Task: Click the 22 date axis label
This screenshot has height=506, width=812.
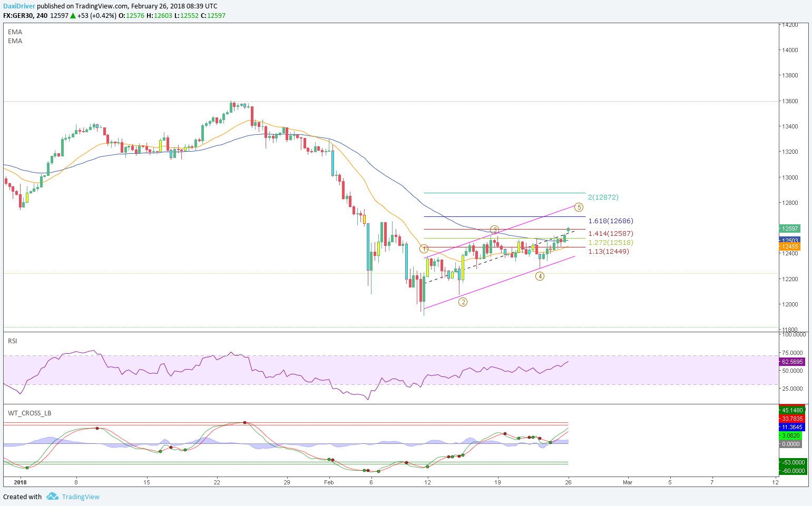Action: click(x=217, y=482)
